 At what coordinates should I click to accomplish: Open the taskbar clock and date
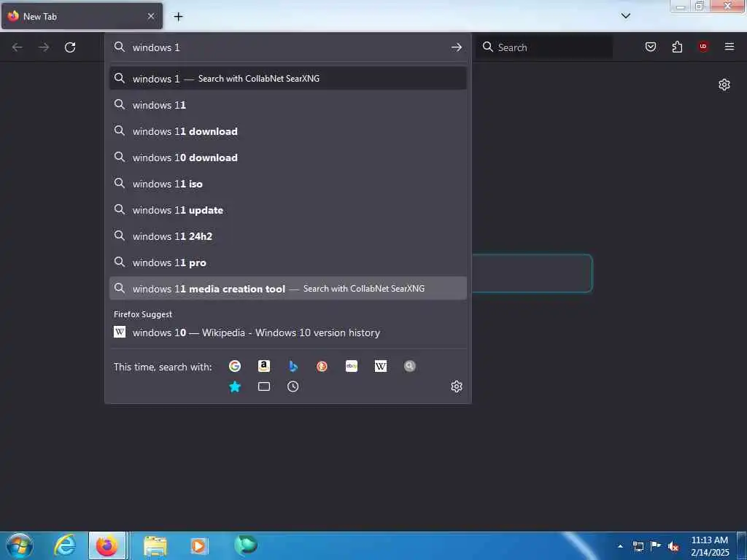click(709, 546)
